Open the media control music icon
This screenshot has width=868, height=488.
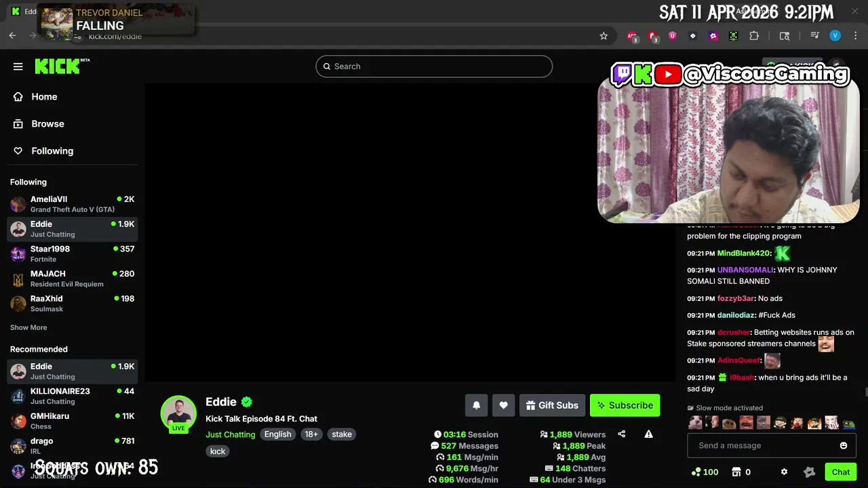[x=815, y=36]
